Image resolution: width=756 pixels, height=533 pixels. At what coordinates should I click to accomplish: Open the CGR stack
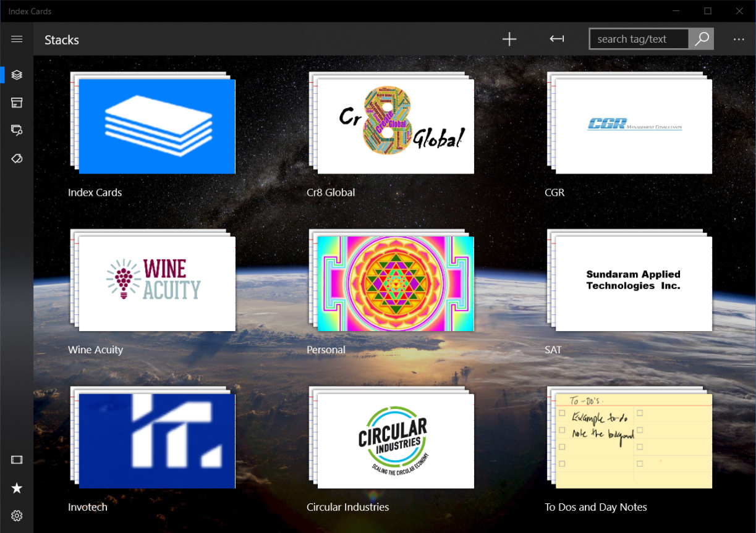[632, 125]
